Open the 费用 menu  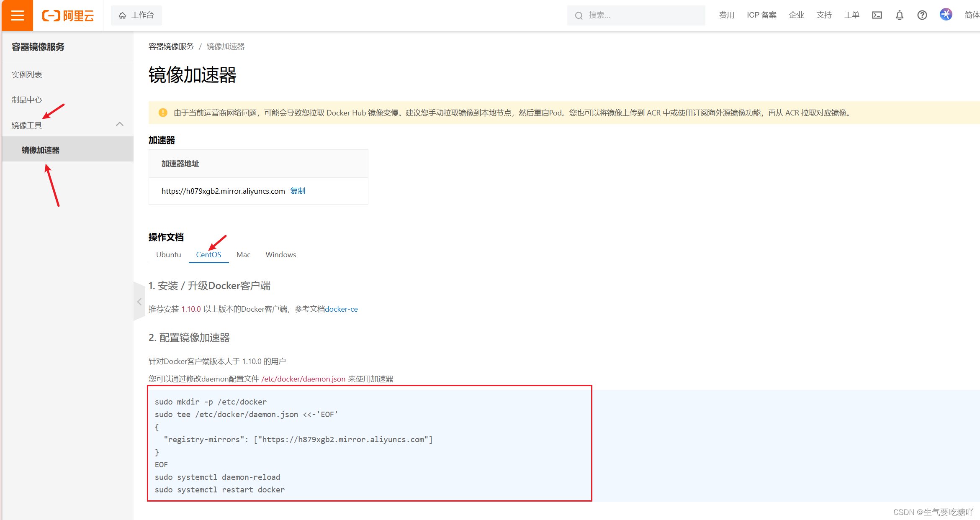pyautogui.click(x=727, y=15)
